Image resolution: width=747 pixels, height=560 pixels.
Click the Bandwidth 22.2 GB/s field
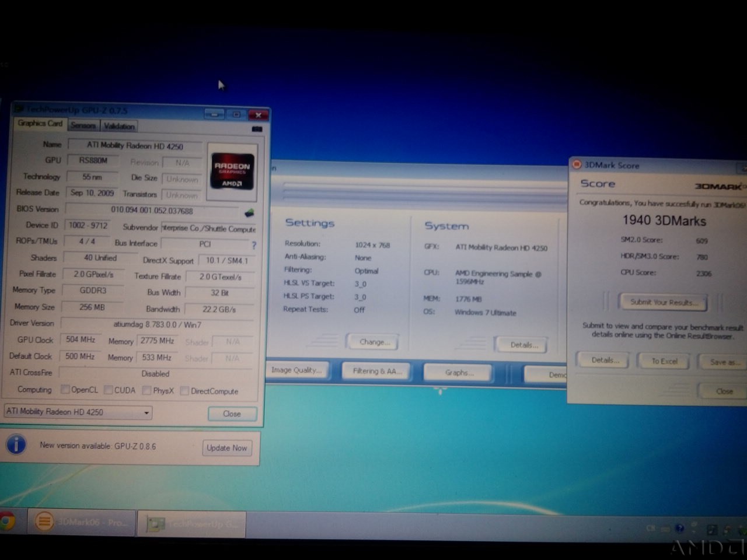pos(219,309)
